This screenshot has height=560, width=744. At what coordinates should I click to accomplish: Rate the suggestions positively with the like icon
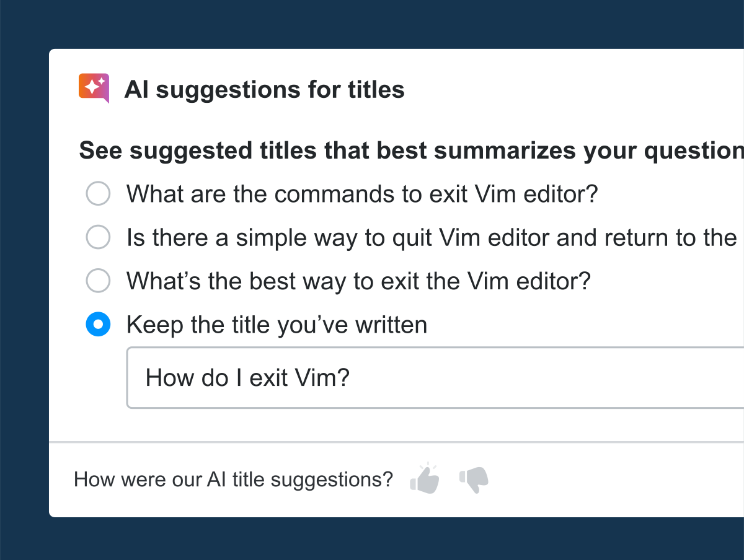pyautogui.click(x=425, y=478)
